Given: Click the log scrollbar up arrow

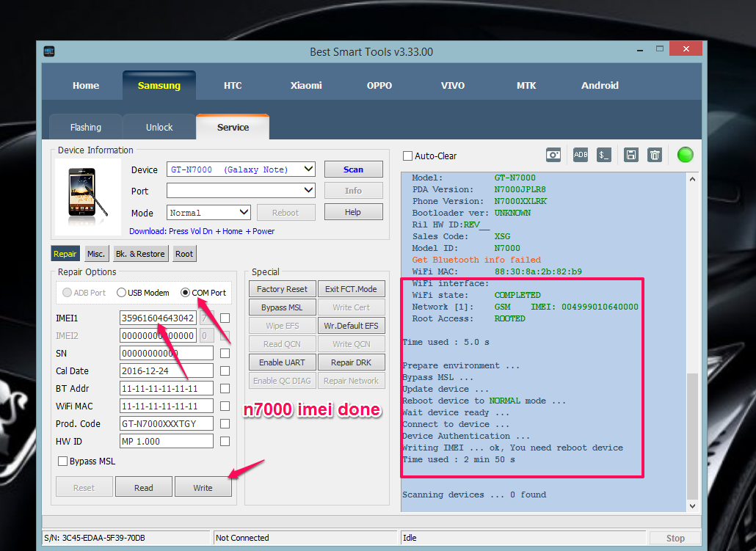Looking at the screenshot, I should coord(692,179).
